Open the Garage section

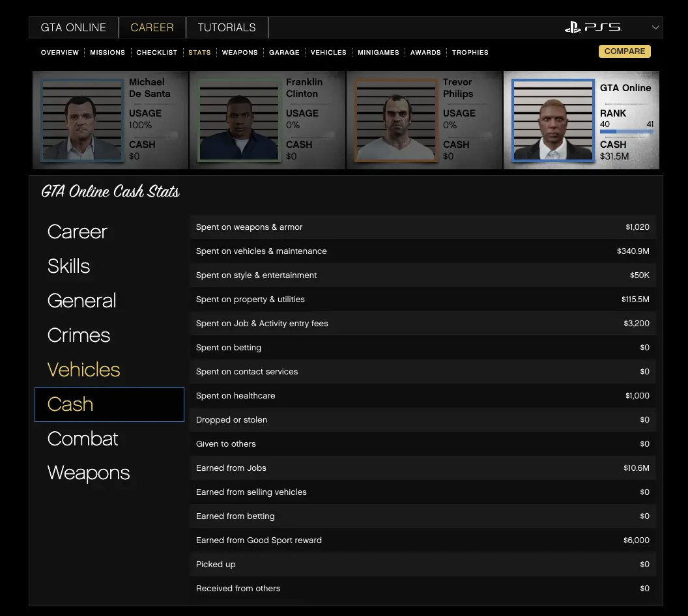(x=284, y=52)
